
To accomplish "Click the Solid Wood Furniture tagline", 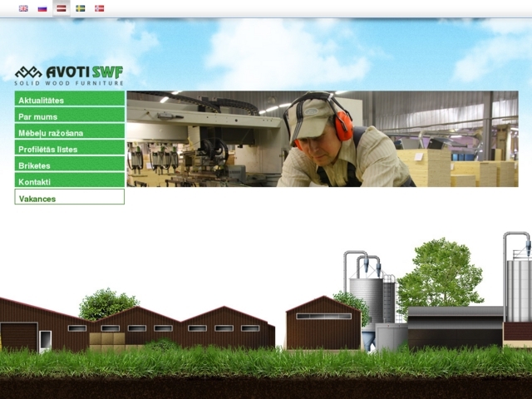I will point(69,83).
